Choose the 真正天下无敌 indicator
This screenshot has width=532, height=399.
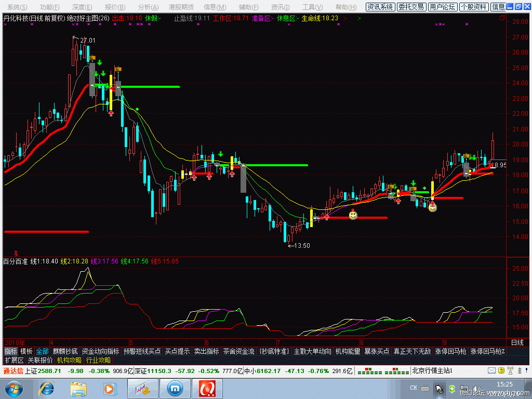[x=412, y=351]
